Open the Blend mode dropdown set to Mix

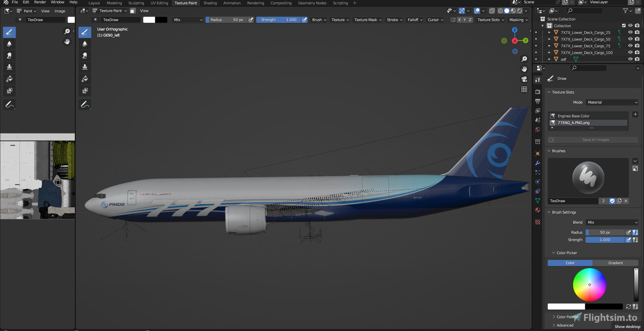[612, 222]
